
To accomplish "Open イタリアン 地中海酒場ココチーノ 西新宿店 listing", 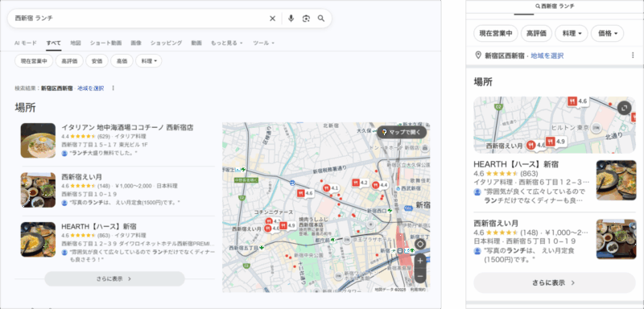I will tap(127, 128).
